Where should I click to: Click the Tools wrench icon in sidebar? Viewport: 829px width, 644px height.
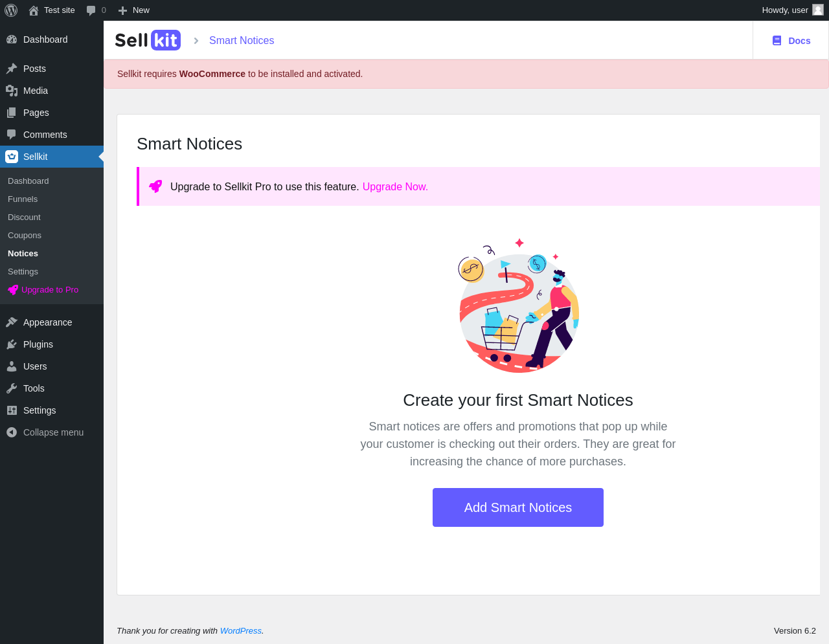[12, 388]
